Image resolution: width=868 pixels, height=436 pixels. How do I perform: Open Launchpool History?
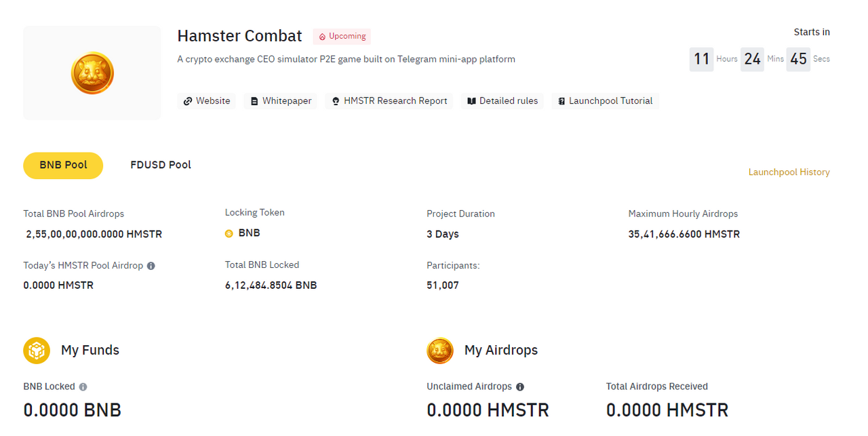coord(789,172)
